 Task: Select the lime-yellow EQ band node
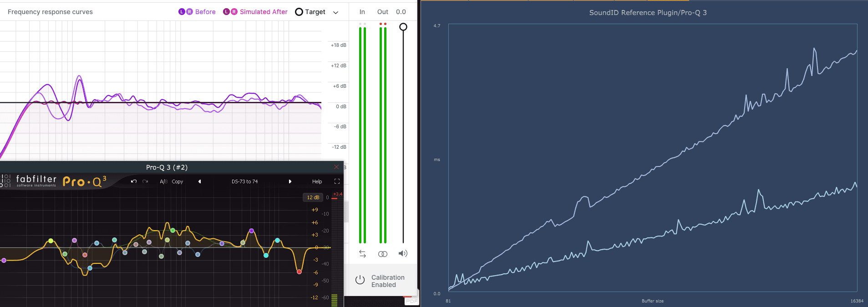[51, 241]
